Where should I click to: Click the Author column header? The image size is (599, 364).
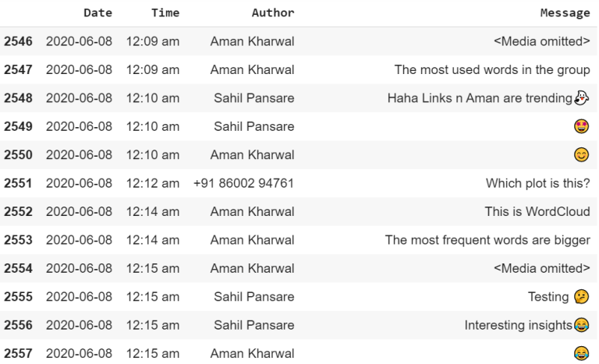coord(273,13)
